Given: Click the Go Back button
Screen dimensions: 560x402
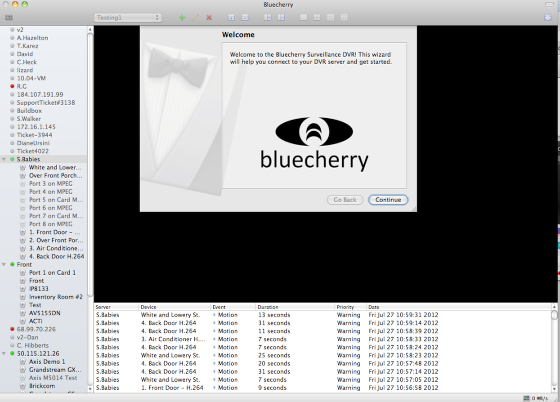Looking at the screenshot, I should pyautogui.click(x=345, y=200).
